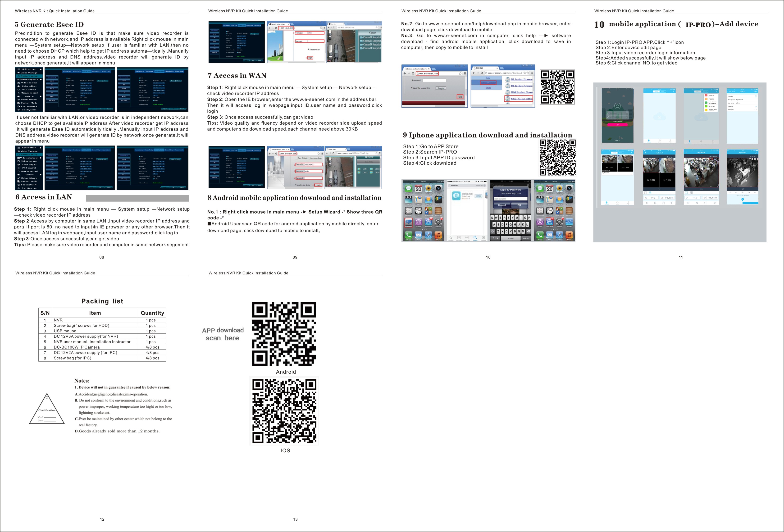Click the Channel1 Snapshot camera icon

point(361,37)
